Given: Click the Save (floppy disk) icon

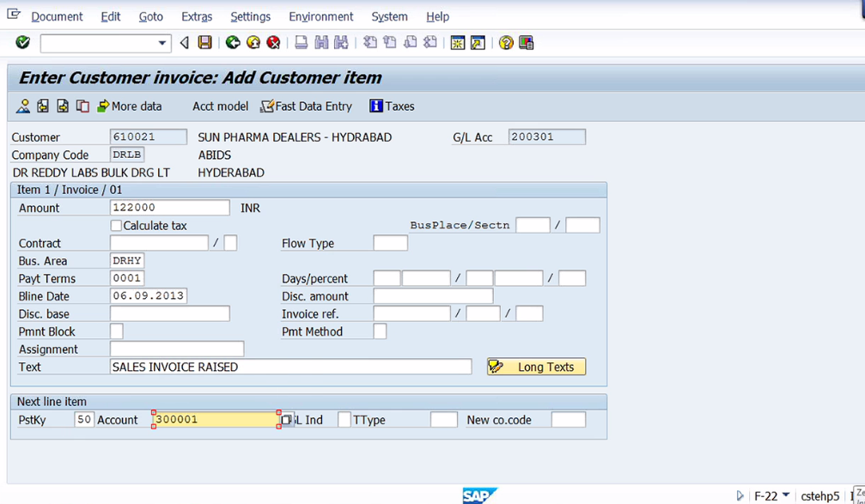Looking at the screenshot, I should pos(204,42).
